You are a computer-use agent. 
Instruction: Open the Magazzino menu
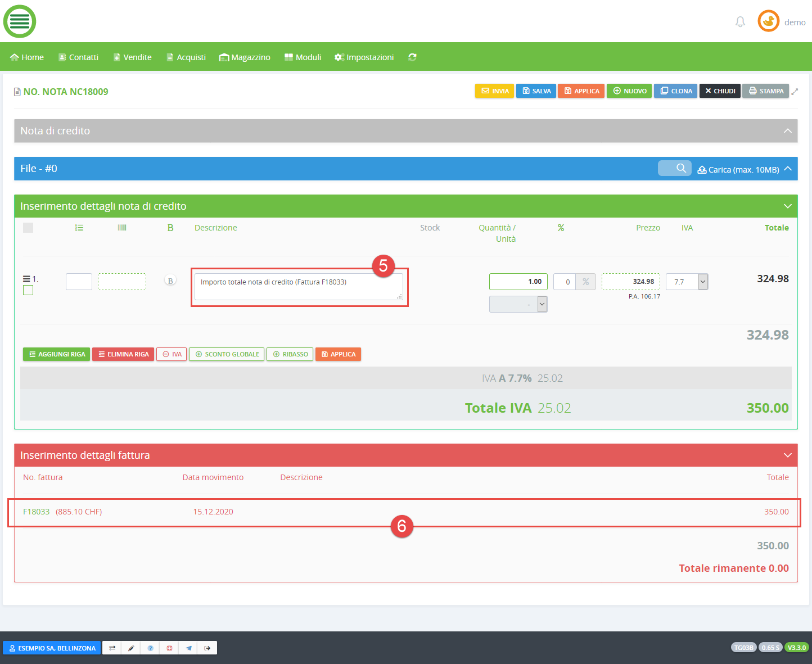pos(245,57)
